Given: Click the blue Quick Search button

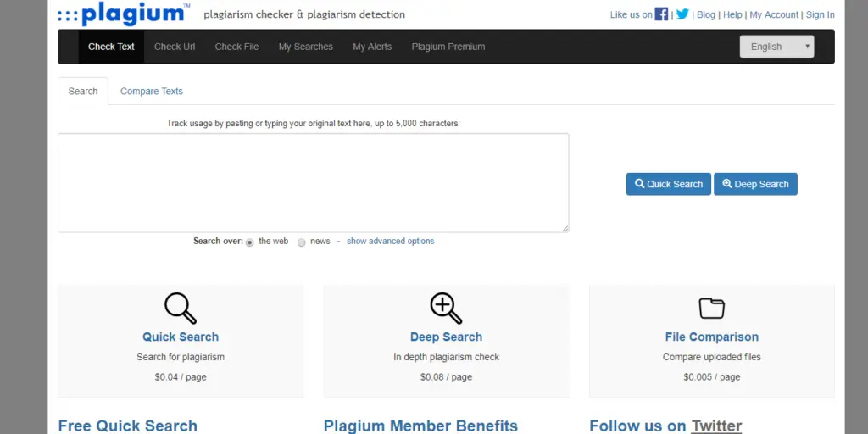Looking at the screenshot, I should coord(669,184).
